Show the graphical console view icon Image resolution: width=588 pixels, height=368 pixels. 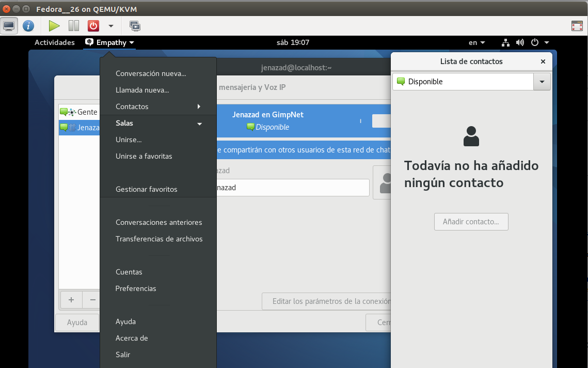pyautogui.click(x=9, y=26)
